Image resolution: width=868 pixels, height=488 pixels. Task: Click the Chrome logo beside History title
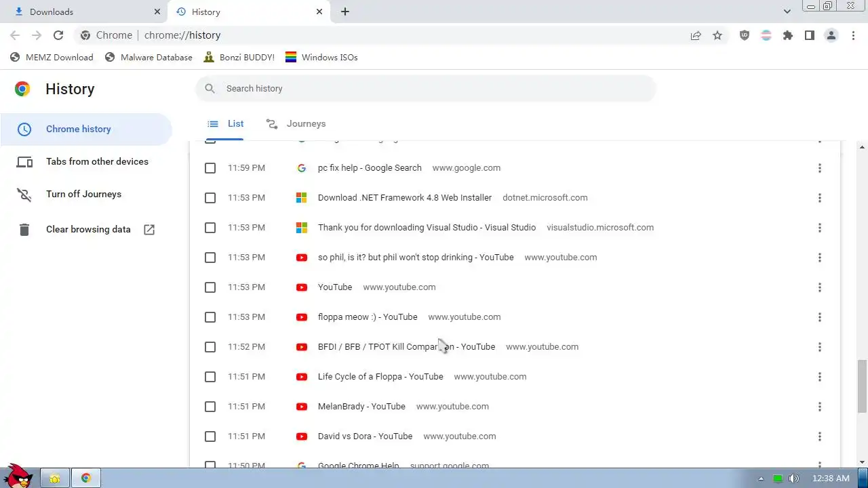click(x=22, y=89)
